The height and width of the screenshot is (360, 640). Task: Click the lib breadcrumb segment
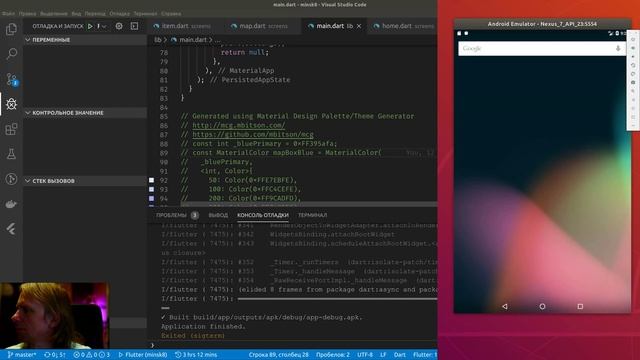[x=158, y=40]
